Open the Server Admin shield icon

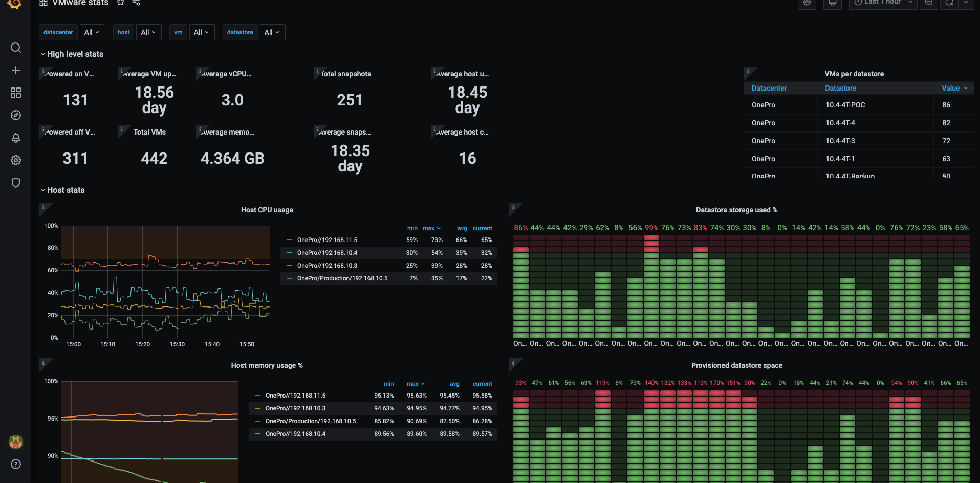[x=16, y=183]
